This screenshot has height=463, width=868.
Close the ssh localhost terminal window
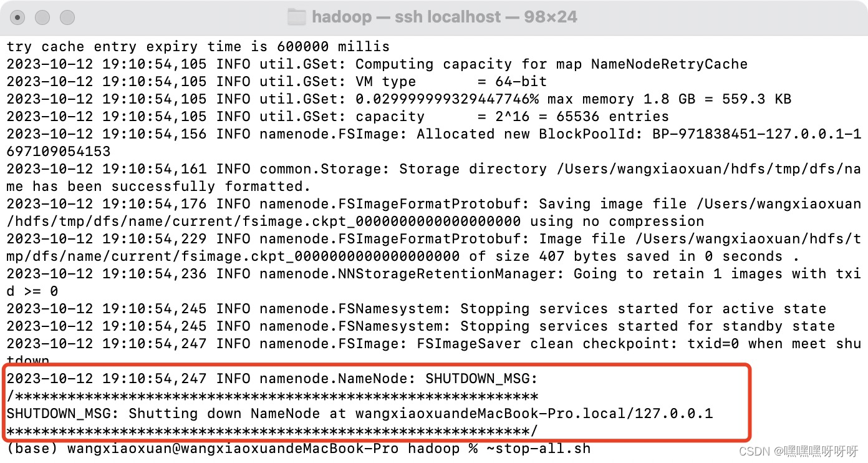coord(18,17)
